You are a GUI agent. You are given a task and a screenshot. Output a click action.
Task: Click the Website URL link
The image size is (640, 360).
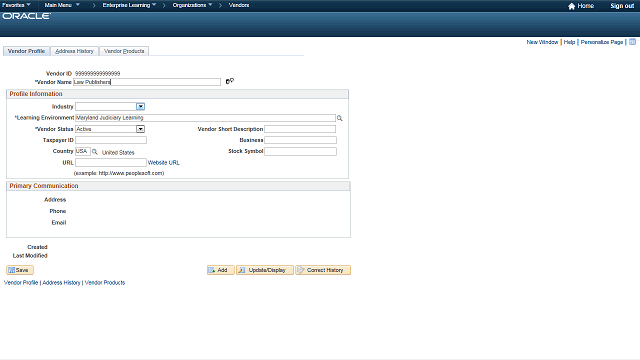(x=164, y=162)
